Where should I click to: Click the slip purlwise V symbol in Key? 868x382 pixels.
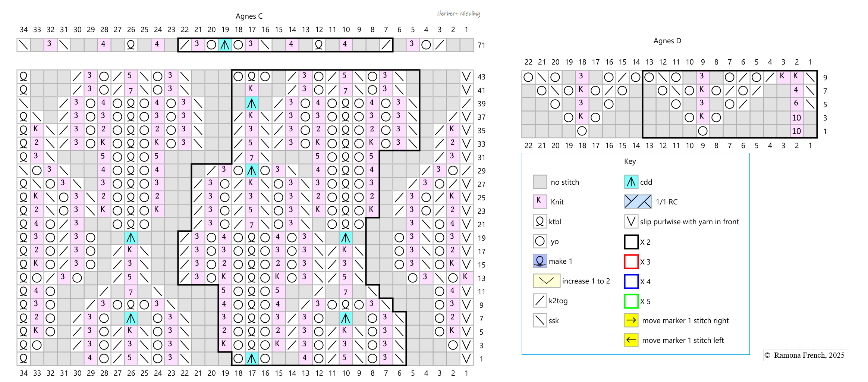631,222
